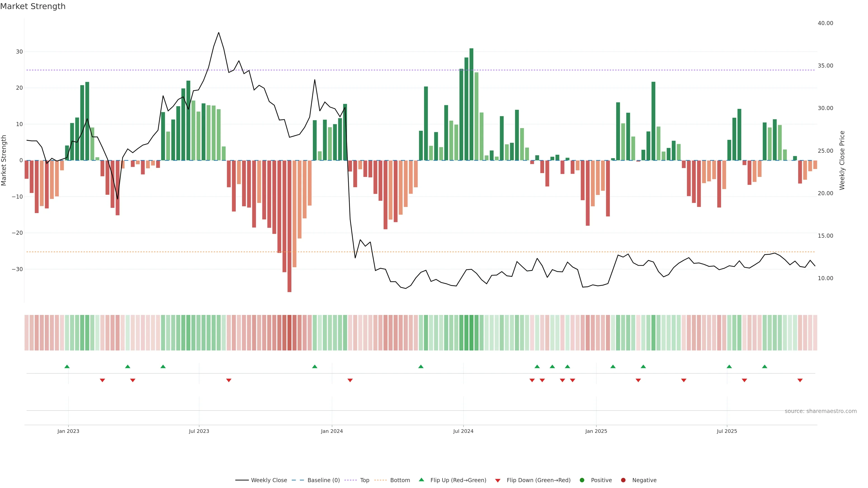Click the red Flip Down legend triangle

[x=498, y=481]
